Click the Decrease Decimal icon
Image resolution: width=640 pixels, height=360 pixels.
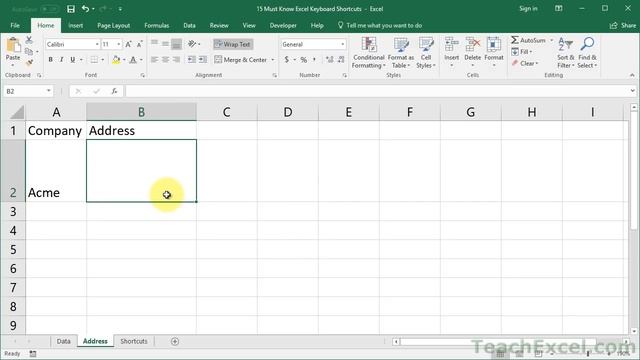point(341,60)
